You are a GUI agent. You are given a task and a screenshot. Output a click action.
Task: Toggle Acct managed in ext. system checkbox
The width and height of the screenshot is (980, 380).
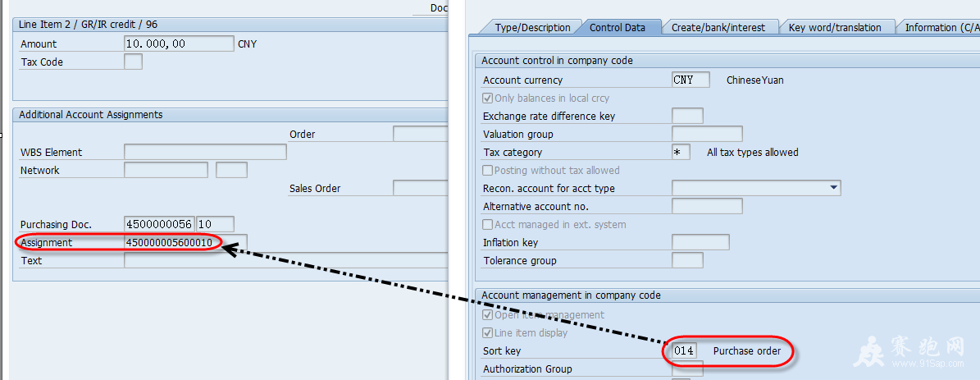[x=487, y=224]
